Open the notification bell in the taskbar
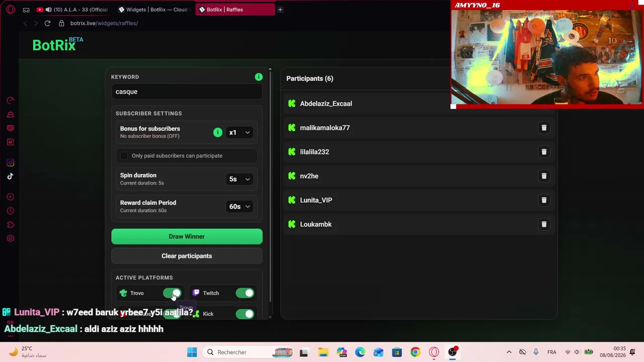Screen dimensions: 644x362 coord(632,352)
